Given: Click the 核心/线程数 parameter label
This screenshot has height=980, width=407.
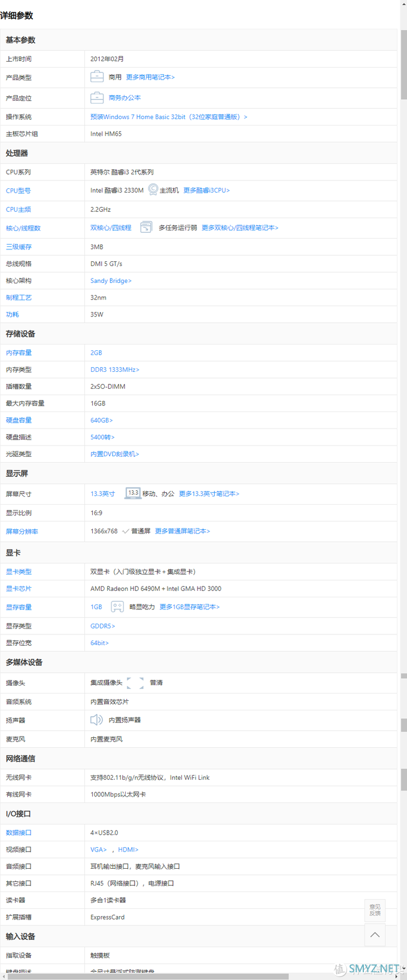Looking at the screenshot, I should [23, 228].
